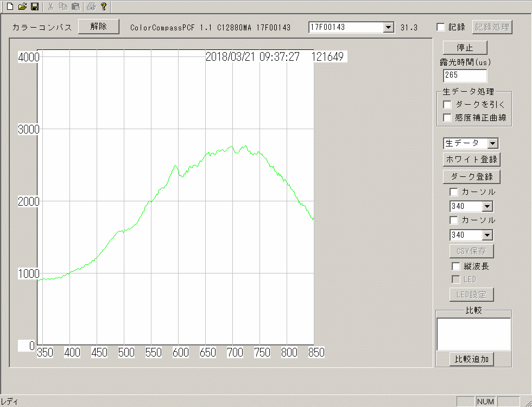Screen dimensions: 532x407
Task: Click the 750 x-axis label
Action: [262, 352]
